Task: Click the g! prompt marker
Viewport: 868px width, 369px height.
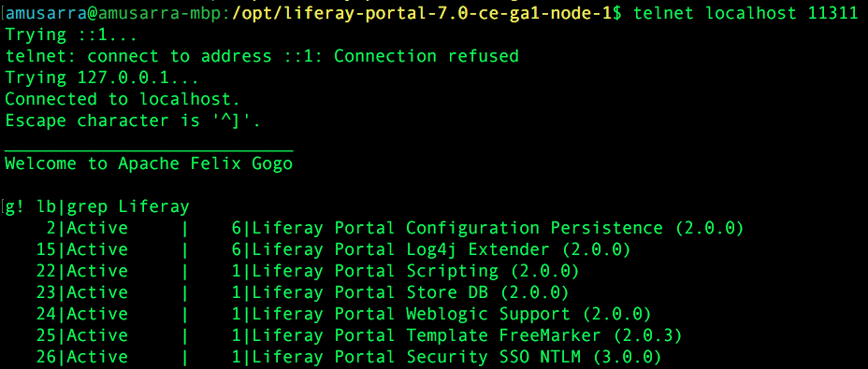Action: click(16, 207)
